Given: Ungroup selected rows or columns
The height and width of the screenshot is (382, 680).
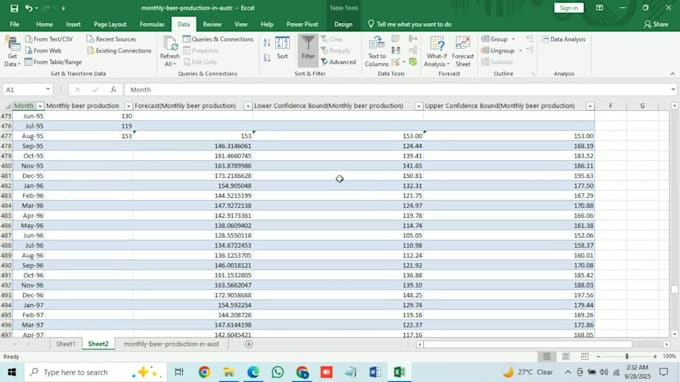Looking at the screenshot, I should [498, 51].
